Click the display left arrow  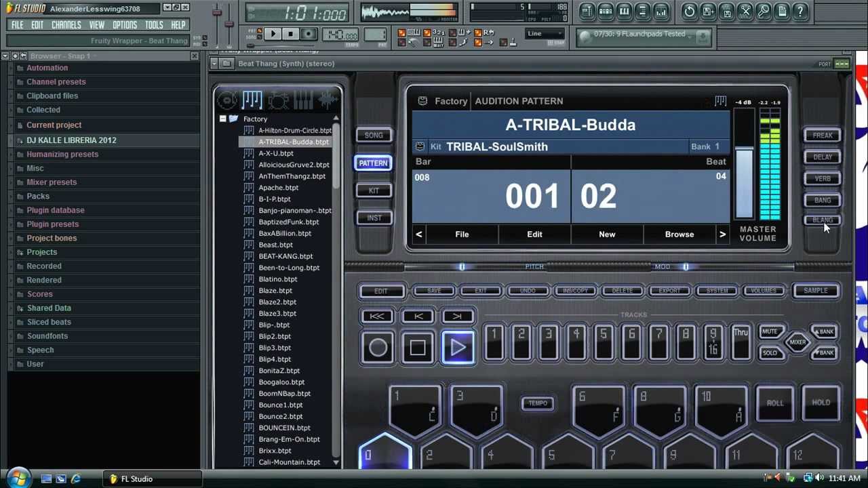click(x=419, y=235)
